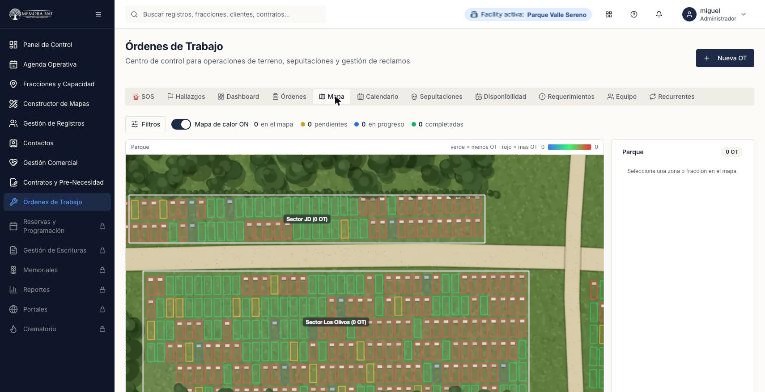Viewport: 765px width, 392px height.
Task: Click the Parque breadcrumb above the map
Action: click(x=140, y=147)
